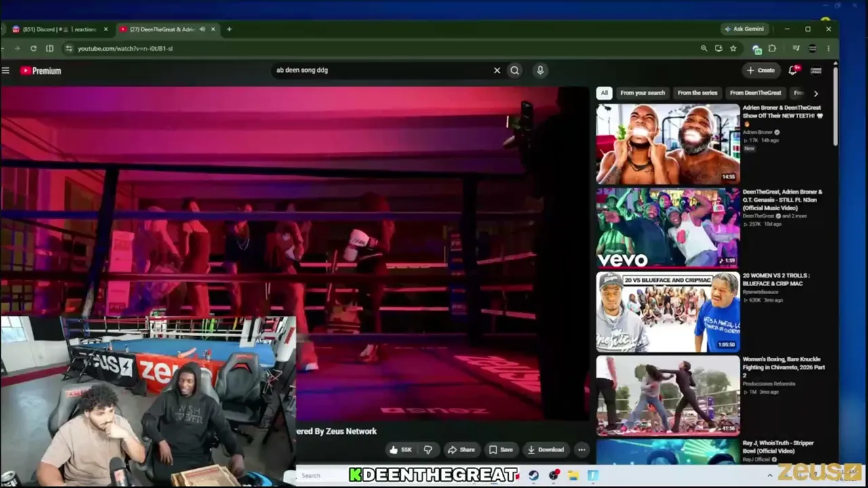The image size is (868, 488).
Task: Open 20 Women vs 2 Trolls thumbnail
Action: pos(668,312)
